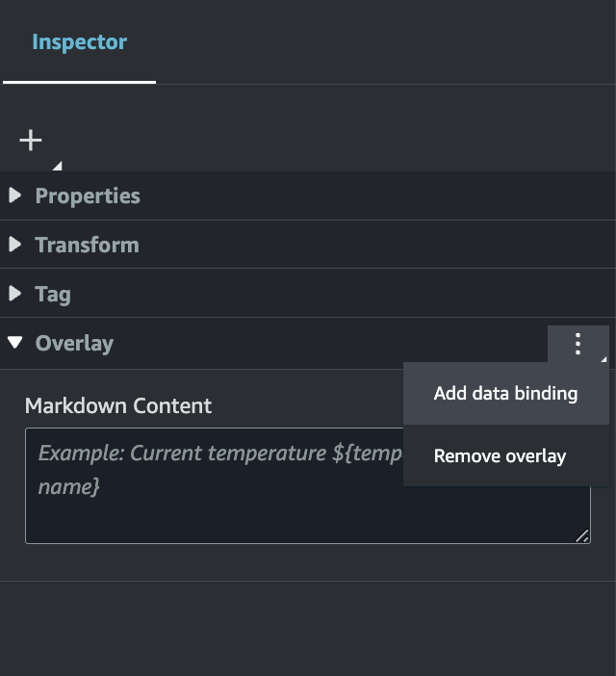The height and width of the screenshot is (676, 616).
Task: Expand the Transform section triangle
Action: tap(14, 245)
